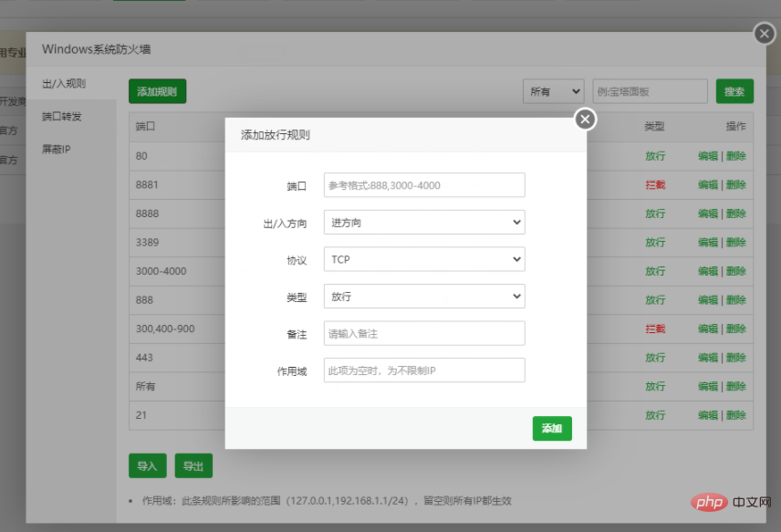
Task: Open the 类型 dropdown showing 放行
Action: 424,297
